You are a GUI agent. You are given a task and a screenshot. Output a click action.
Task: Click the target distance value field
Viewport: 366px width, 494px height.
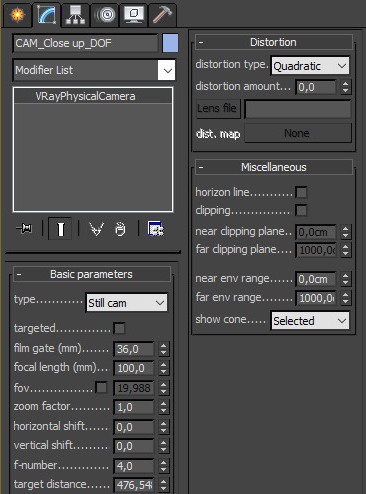click(134, 485)
